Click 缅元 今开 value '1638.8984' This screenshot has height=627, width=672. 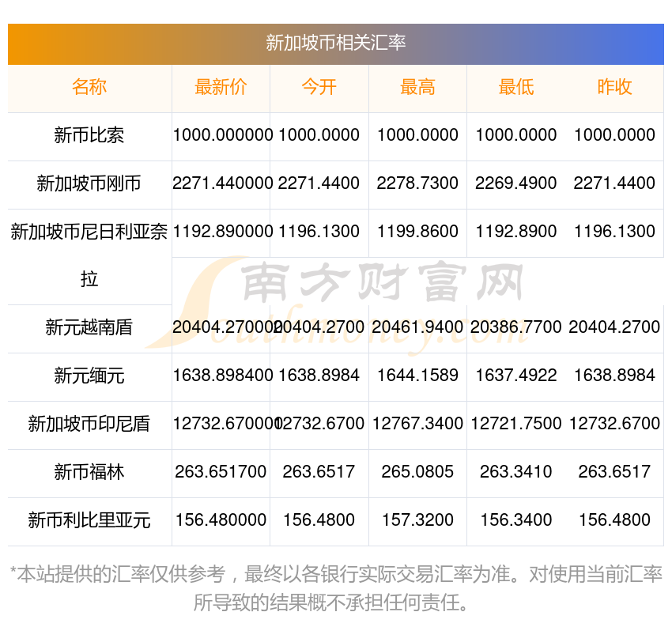point(319,376)
